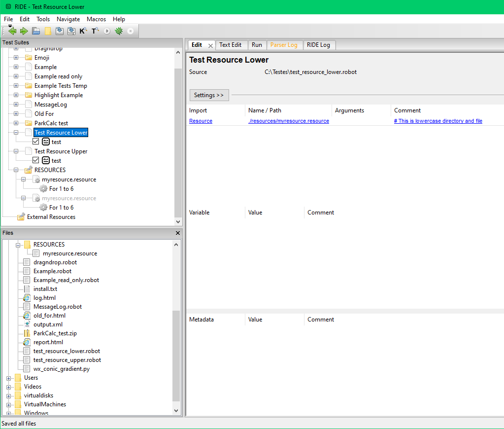Click the Save All icon
Image resolution: width=504 pixels, height=429 pixels.
[71, 31]
